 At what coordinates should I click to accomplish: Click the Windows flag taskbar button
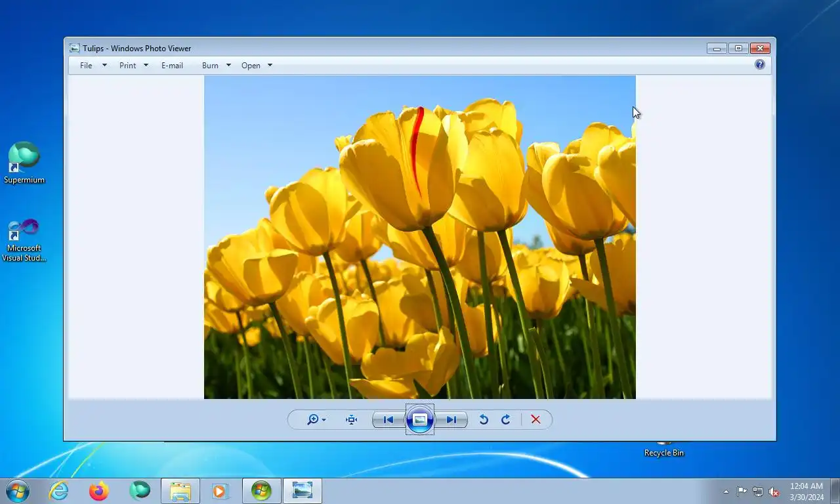(261, 491)
